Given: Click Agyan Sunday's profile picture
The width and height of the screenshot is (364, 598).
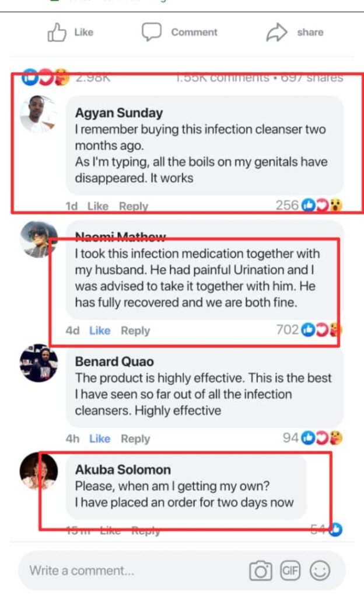Looking at the screenshot, I should [38, 114].
